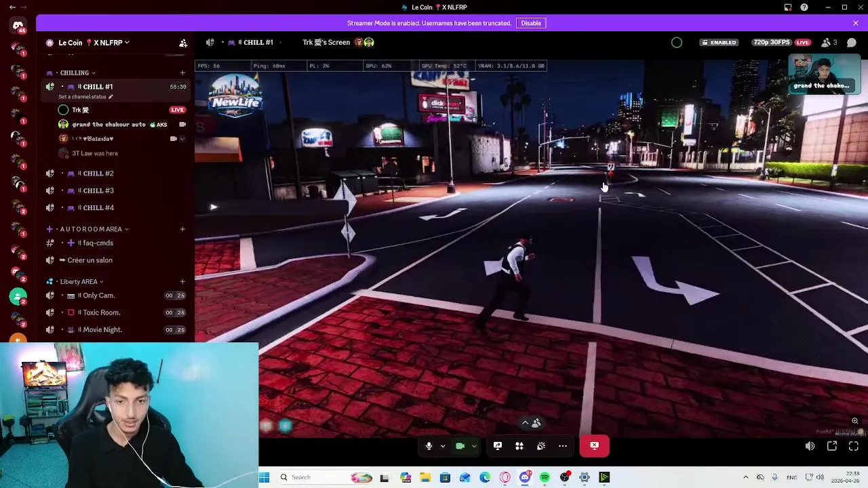Click the green circle status indicator in header
Screen dimensions: 868x488
(677, 43)
